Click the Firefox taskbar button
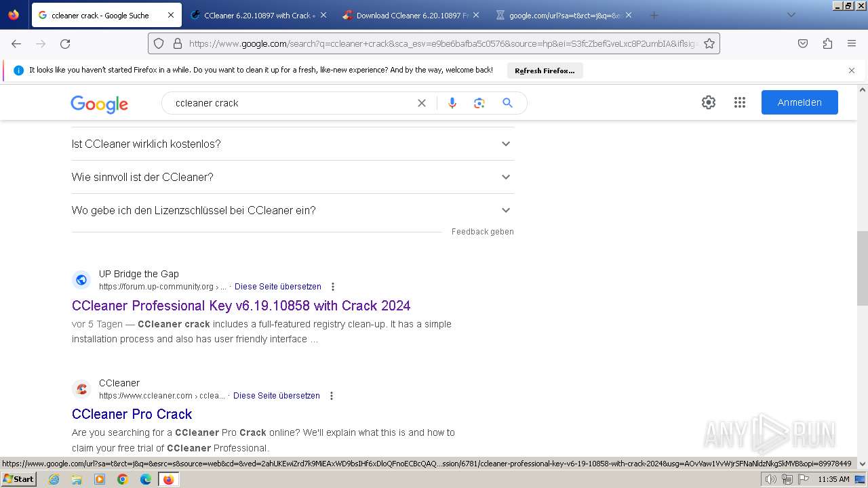Screen dimensions: 868x488 point(168,479)
